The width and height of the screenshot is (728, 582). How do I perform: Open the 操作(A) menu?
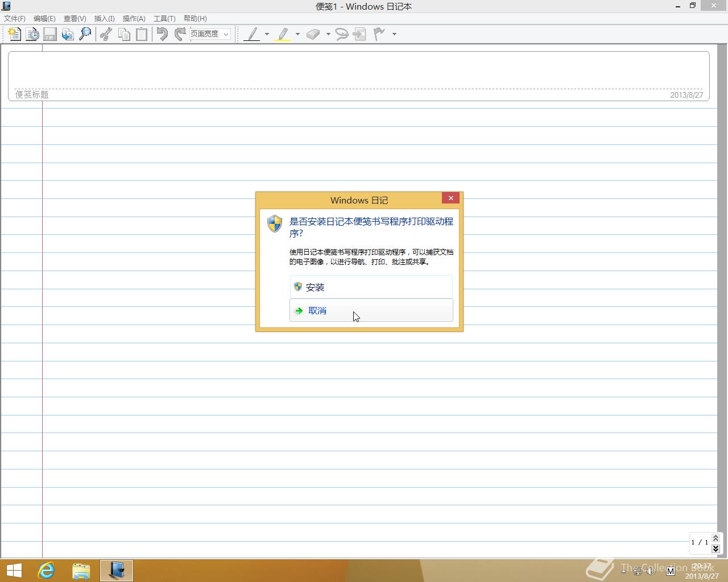(x=134, y=19)
